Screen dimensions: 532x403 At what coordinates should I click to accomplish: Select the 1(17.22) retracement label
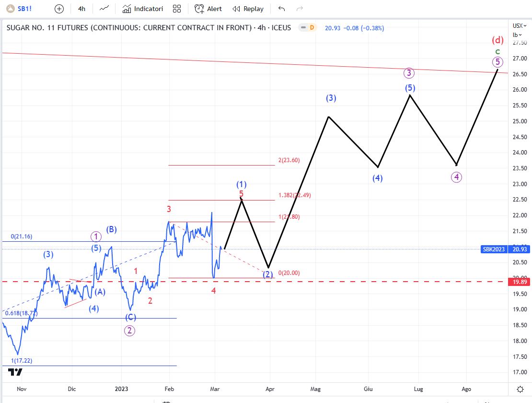pyautogui.click(x=22, y=361)
